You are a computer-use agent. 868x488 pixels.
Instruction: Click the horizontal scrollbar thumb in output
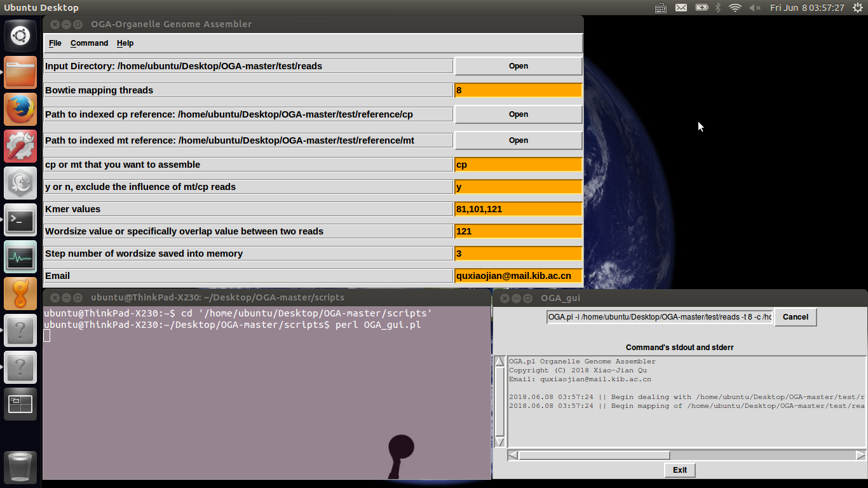594,456
